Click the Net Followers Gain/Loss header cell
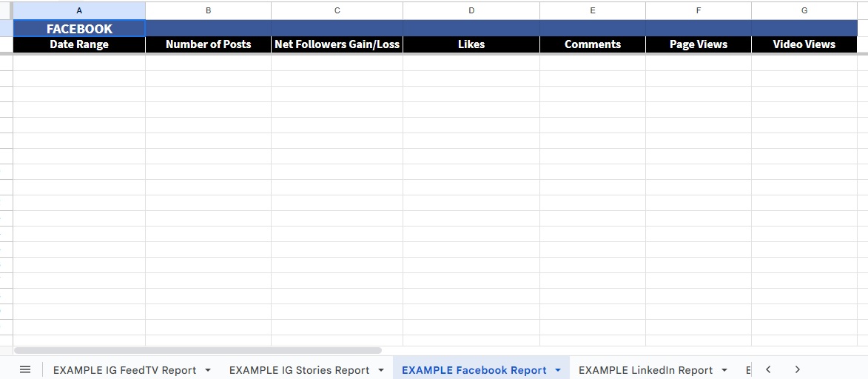Image resolution: width=868 pixels, height=379 pixels. tap(337, 44)
